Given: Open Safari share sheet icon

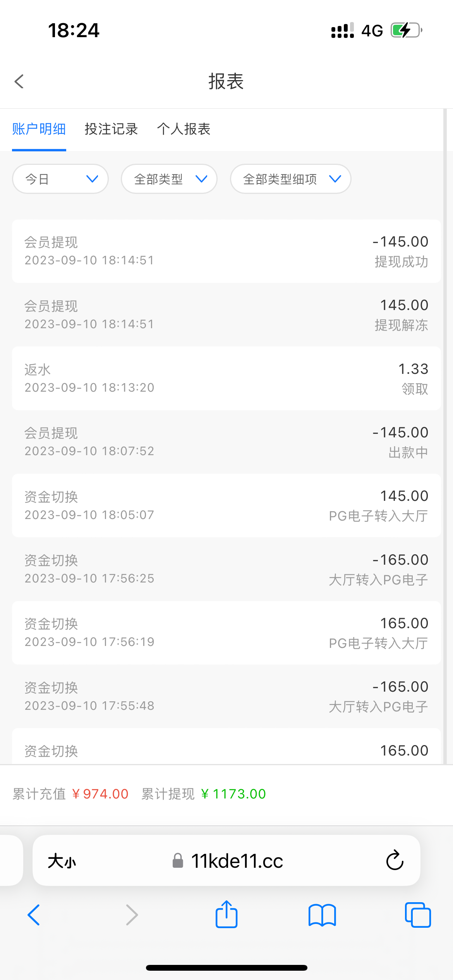Looking at the screenshot, I should click(x=226, y=915).
